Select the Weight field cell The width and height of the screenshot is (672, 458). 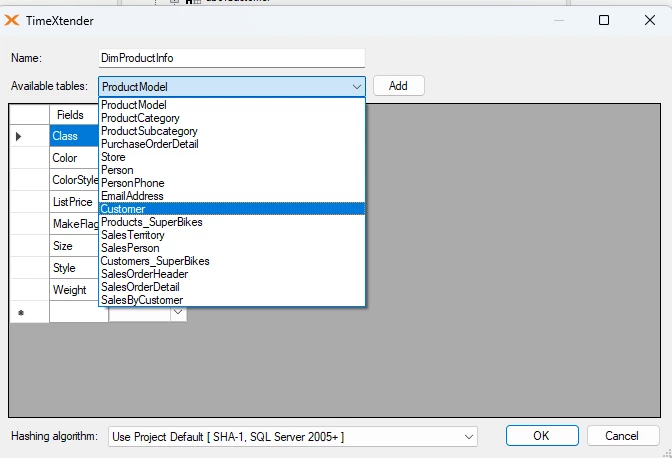click(x=74, y=290)
